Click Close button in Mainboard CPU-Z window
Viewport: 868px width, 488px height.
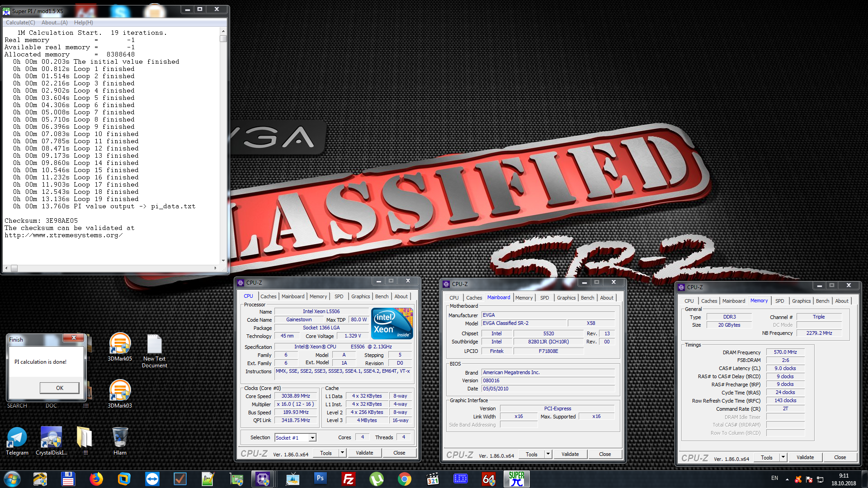click(x=605, y=454)
